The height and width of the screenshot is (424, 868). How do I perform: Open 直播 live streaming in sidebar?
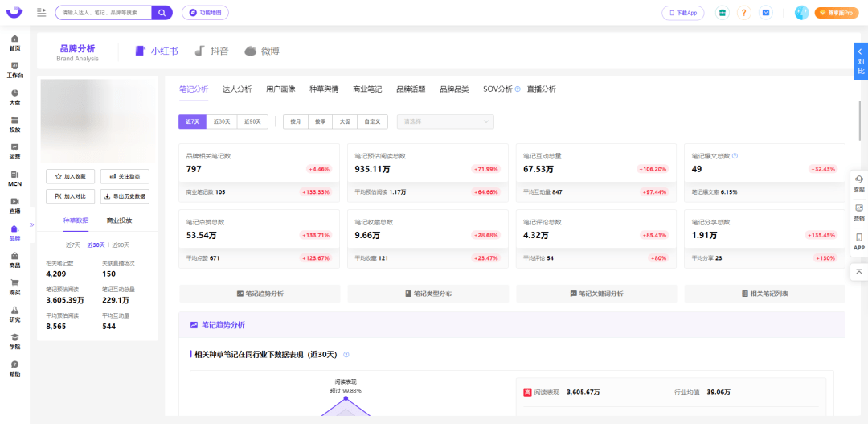15,206
